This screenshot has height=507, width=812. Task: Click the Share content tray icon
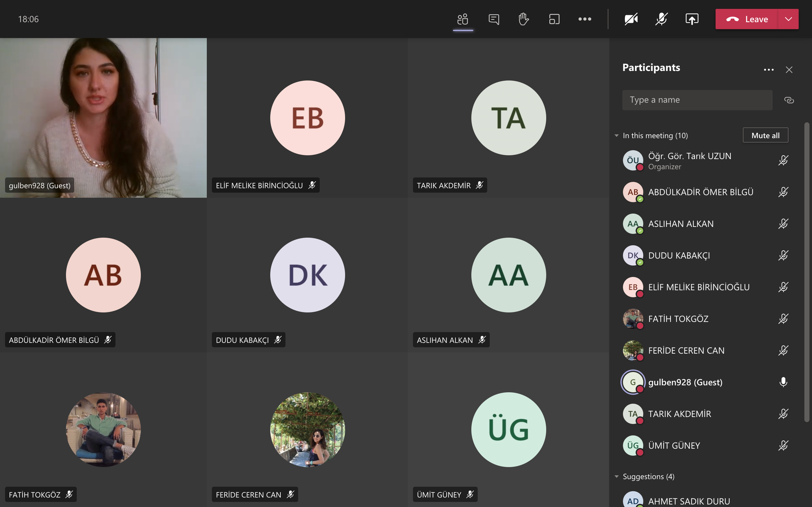coord(691,19)
